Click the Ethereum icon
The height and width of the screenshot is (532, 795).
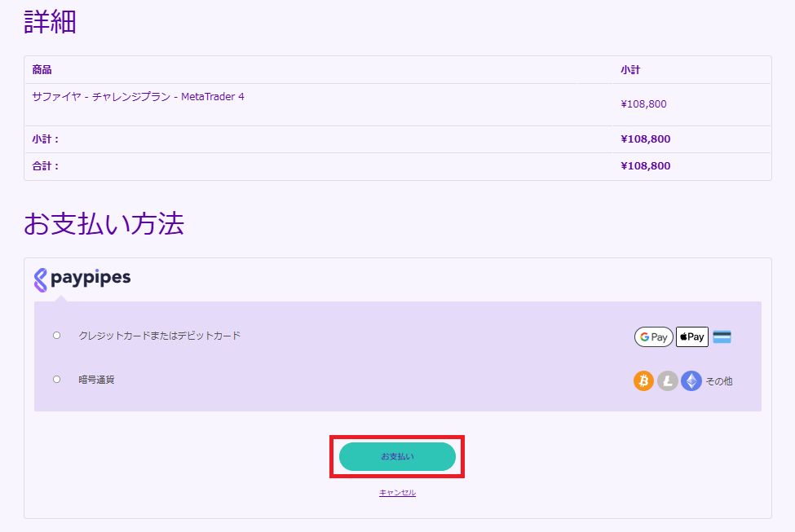(691, 380)
